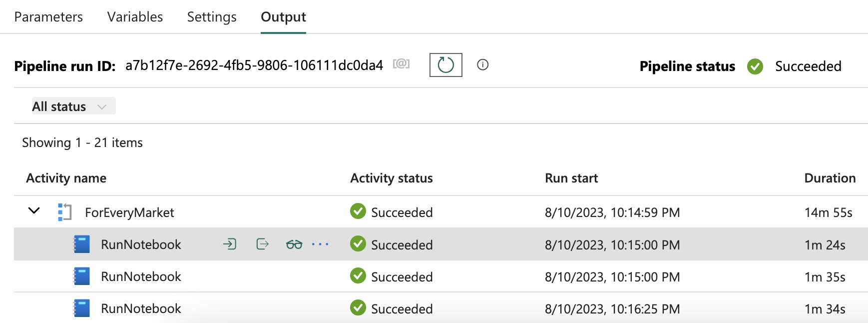868x323 pixels.
Task: Switch to the Parameters tab
Action: point(48,17)
